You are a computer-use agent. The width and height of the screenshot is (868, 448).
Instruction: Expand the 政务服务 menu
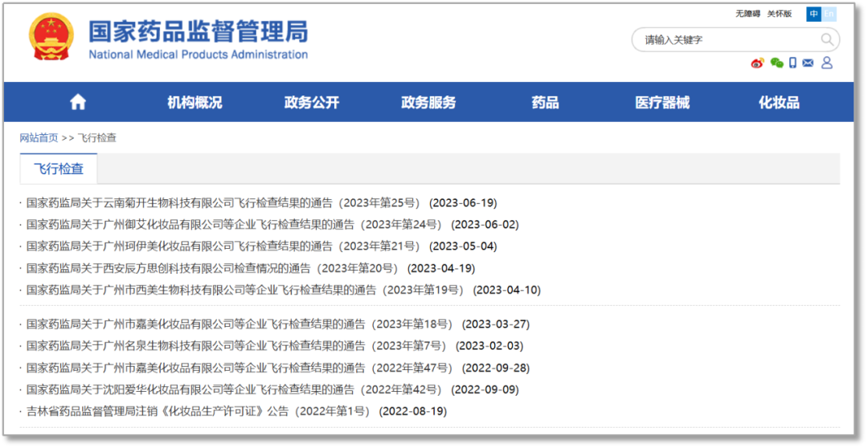[428, 102]
